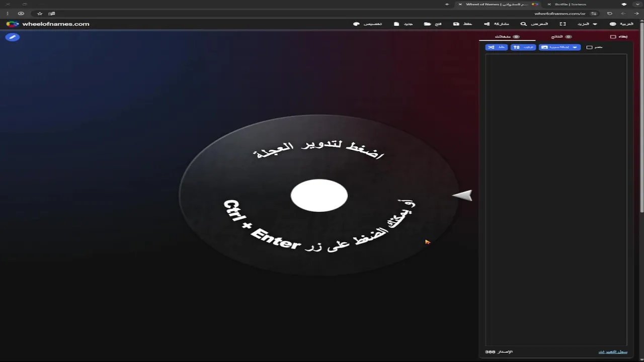
Task: Click the Version 388 text
Action: (x=499, y=351)
